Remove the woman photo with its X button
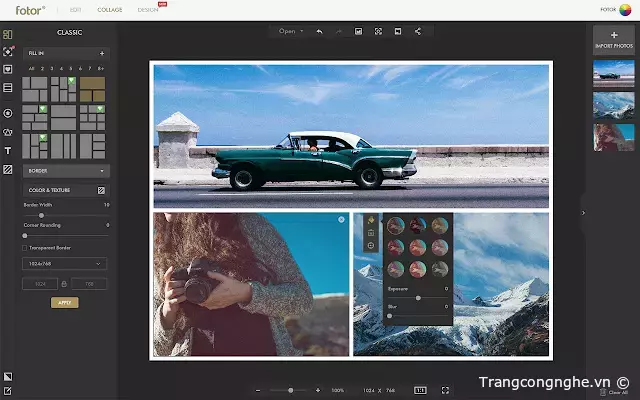Screen dimensions: 640x400 [x=341, y=220]
